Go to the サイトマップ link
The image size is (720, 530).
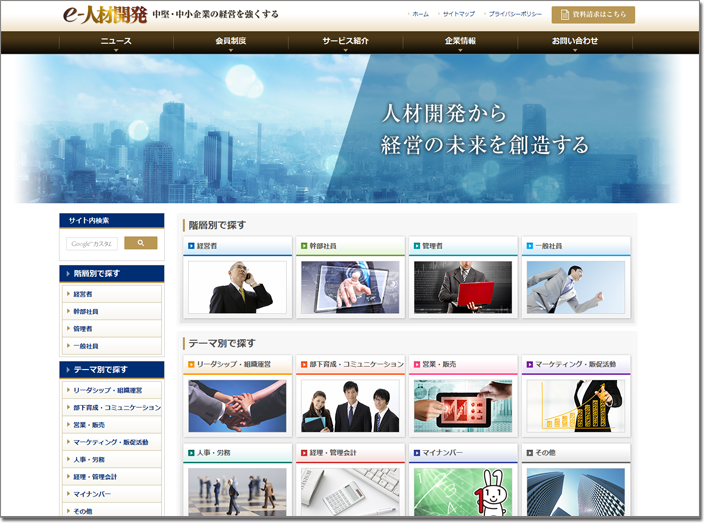point(458,15)
